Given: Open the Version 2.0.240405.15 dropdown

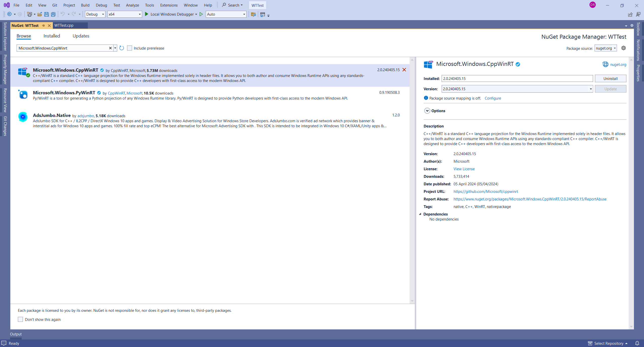Looking at the screenshot, I should (517, 89).
